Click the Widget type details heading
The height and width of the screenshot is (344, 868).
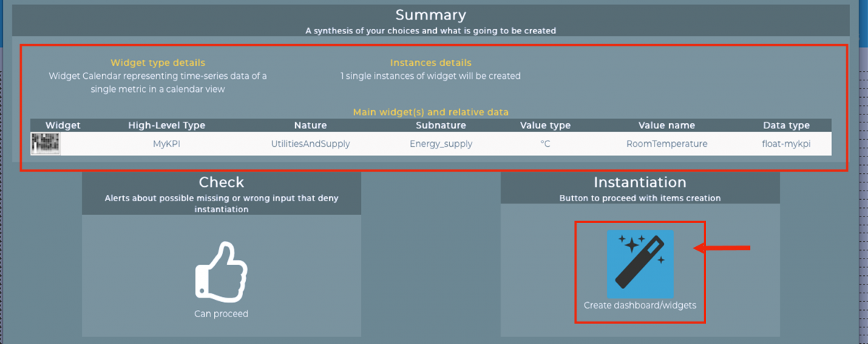(158, 63)
